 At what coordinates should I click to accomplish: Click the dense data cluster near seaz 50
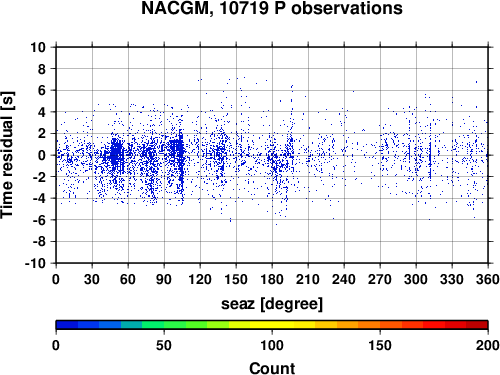click(116, 153)
